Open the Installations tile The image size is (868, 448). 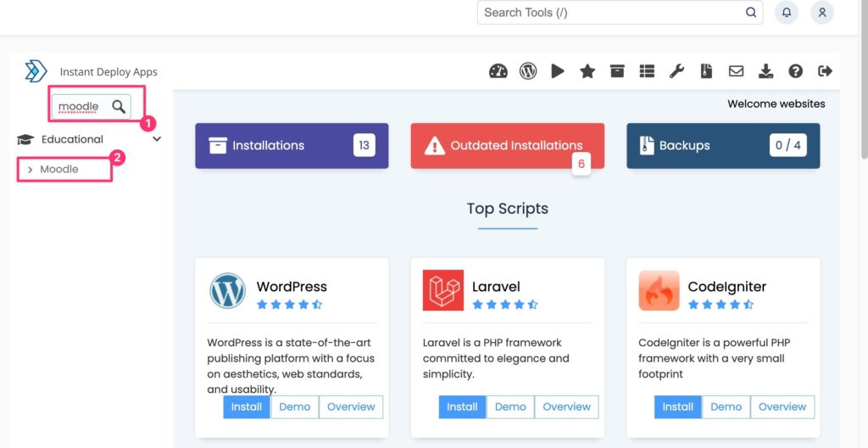coord(292,146)
